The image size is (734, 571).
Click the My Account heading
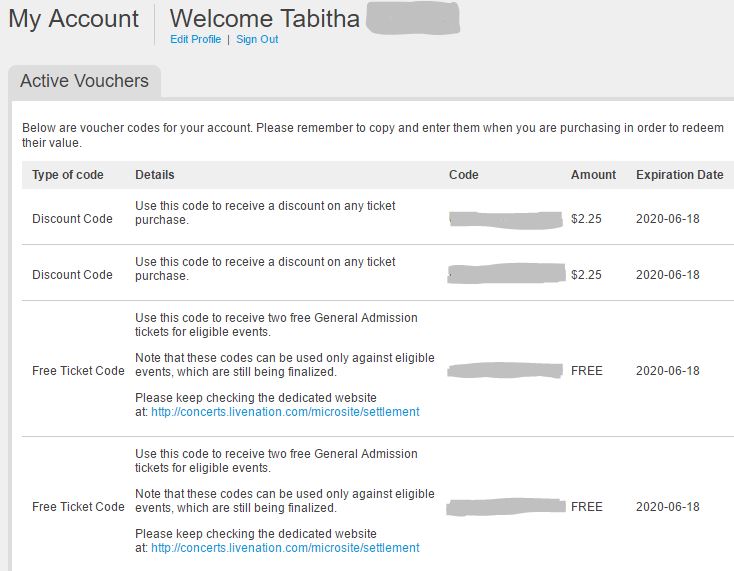tap(74, 19)
